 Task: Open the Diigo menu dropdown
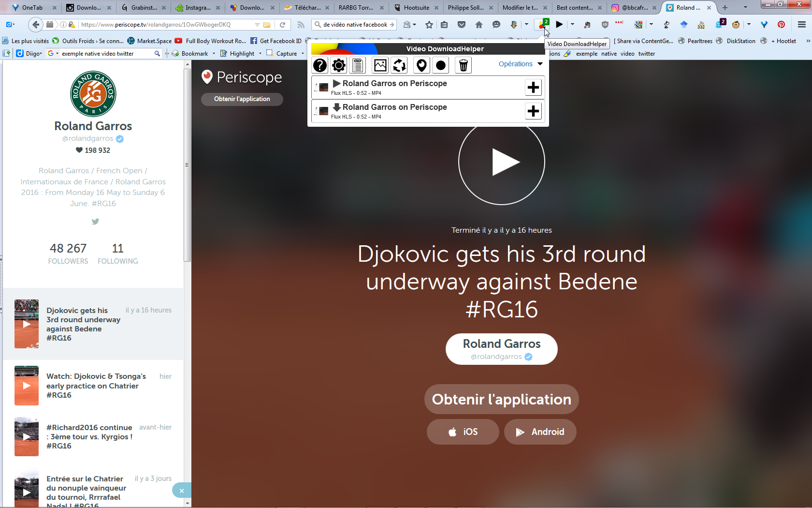29,54
